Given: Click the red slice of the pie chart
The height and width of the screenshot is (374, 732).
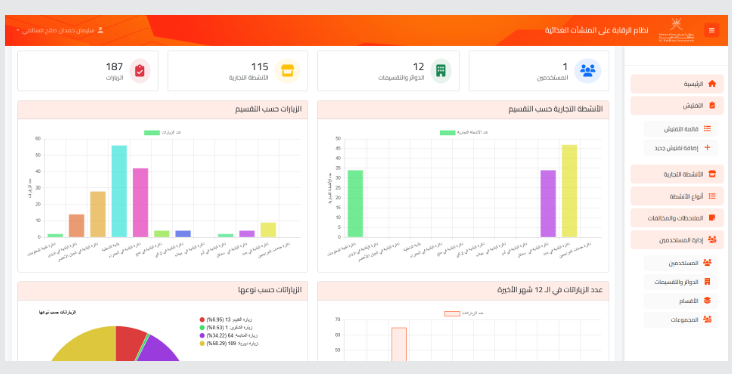Looking at the screenshot, I should [x=128, y=339].
